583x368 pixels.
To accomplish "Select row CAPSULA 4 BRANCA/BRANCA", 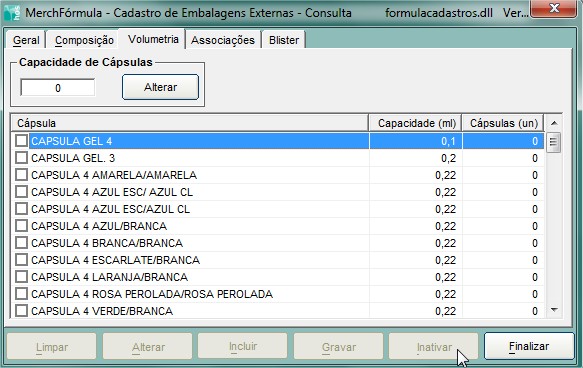I will tap(277, 243).
